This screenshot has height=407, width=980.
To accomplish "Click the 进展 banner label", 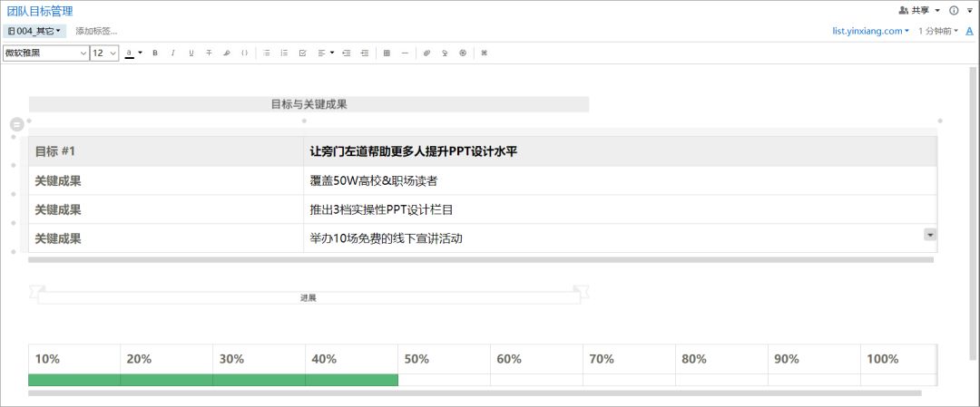I will [309, 297].
